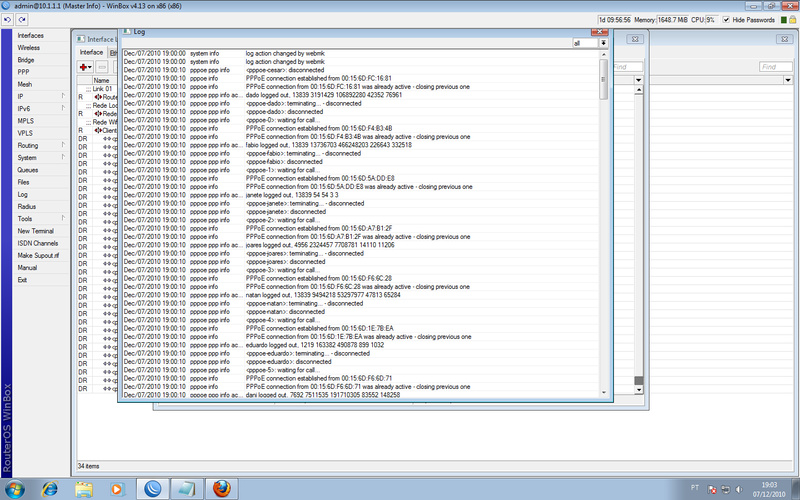
Task: Click the interface icon on the Client row
Action: (98, 130)
